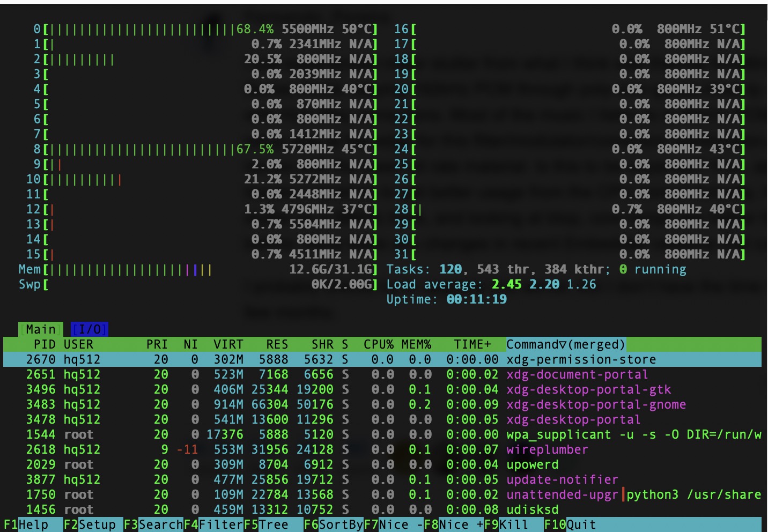The height and width of the screenshot is (532, 768).
Task: Select the xdg-desktop-portal row with PID 3478
Action: point(382,419)
